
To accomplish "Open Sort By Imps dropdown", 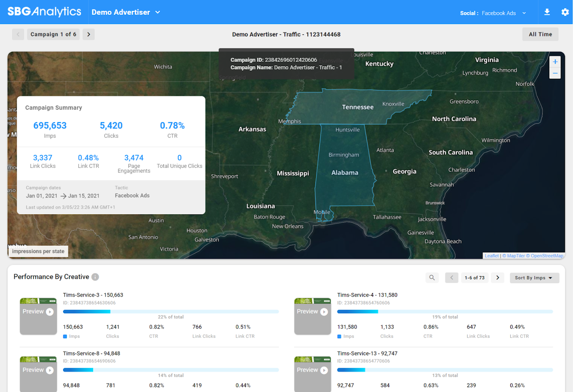I will (534, 278).
